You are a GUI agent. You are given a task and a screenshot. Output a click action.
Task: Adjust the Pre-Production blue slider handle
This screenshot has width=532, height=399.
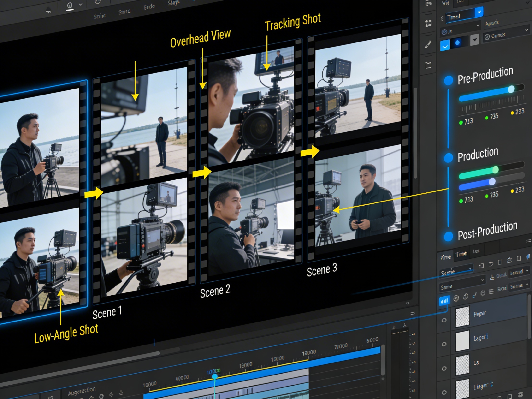(511, 89)
